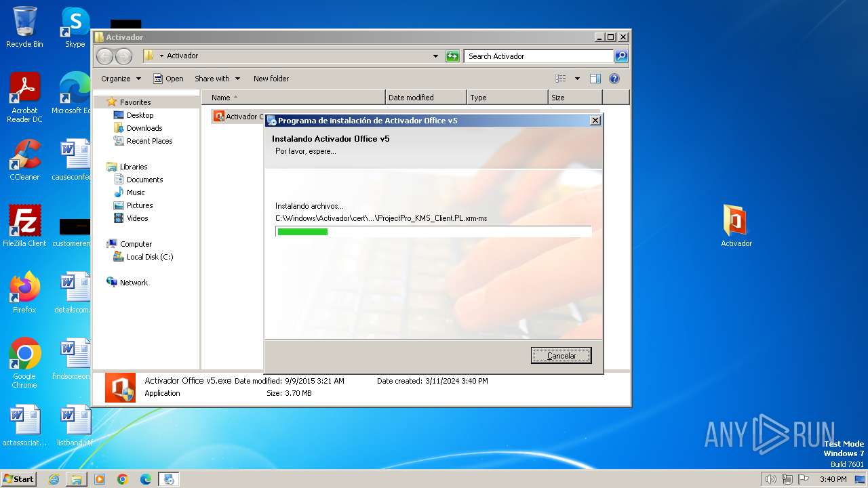This screenshot has width=868, height=488.
Task: Open the Organize dropdown menu
Action: [x=121, y=79]
